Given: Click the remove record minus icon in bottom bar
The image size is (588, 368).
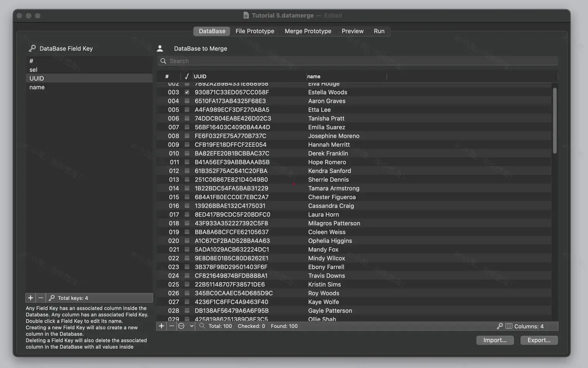Looking at the screenshot, I should [x=172, y=326].
